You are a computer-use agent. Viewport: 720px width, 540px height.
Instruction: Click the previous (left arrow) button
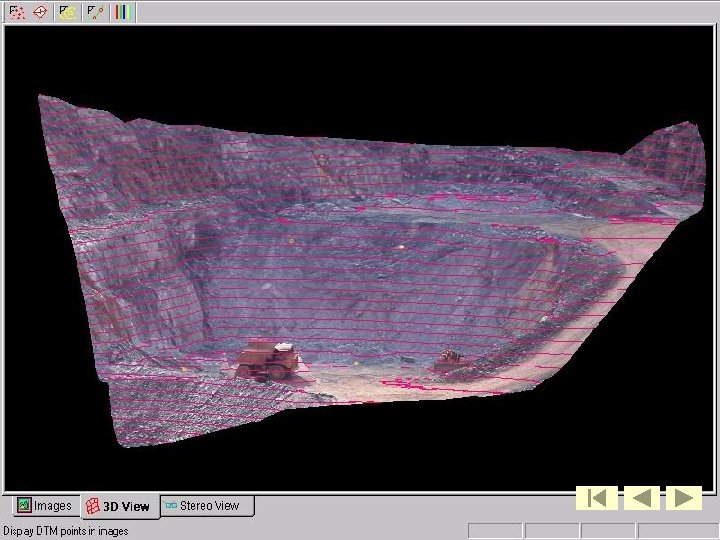(x=641, y=498)
